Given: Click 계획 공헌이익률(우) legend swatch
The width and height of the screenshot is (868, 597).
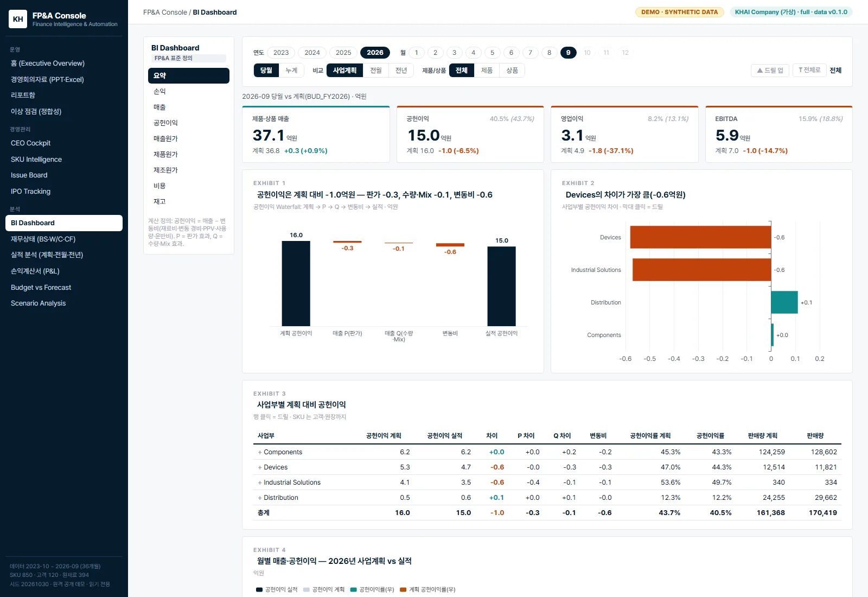Looking at the screenshot, I should 403,590.
